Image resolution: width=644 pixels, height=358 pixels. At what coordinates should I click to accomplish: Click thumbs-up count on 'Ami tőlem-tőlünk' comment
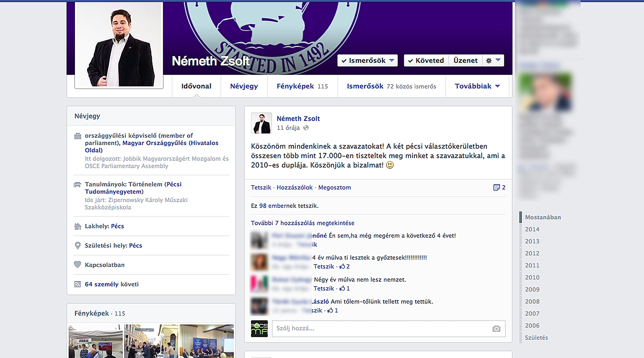(333, 310)
